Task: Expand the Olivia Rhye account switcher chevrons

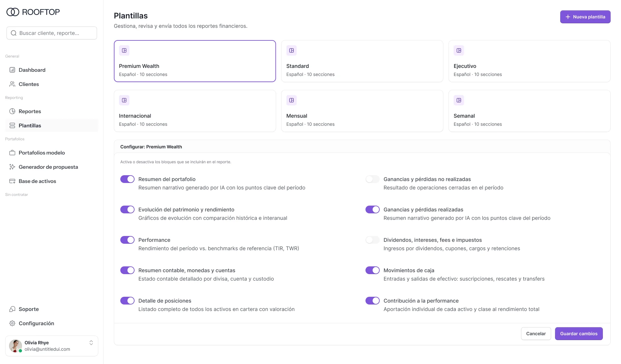Action: (x=91, y=343)
